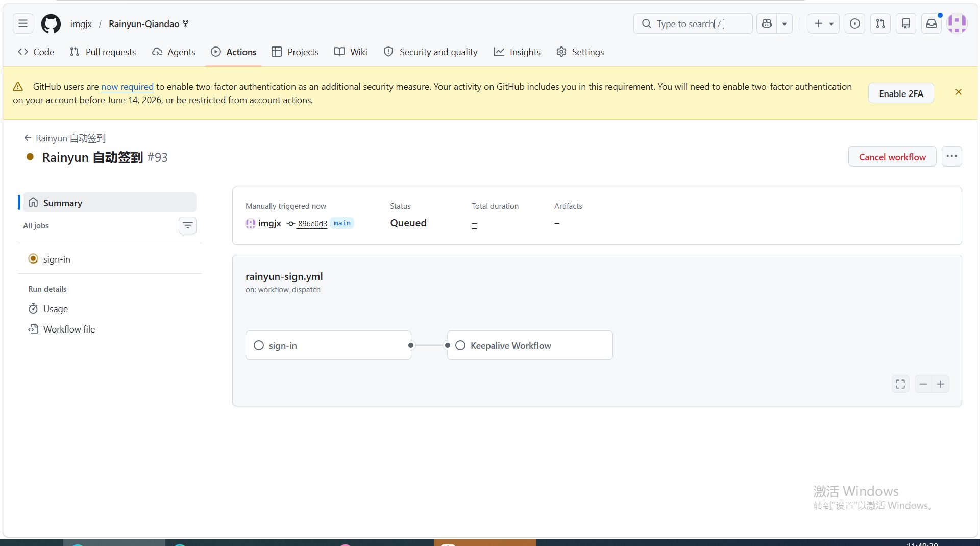Viewport: 980px width, 546px height.
Task: Switch to the Code tab
Action: tap(36, 52)
